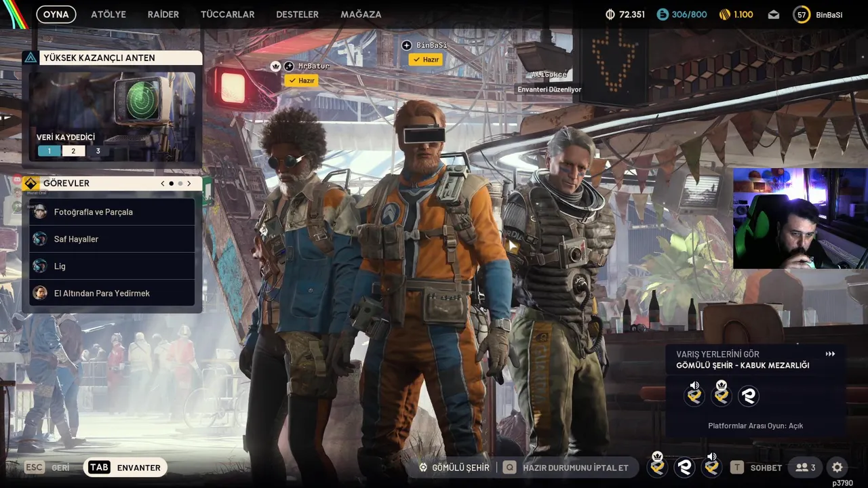Screen dimensions: 868x488
Task: Cancel ready via HAZIR DURUMUNU İPTAL ET
Action: pos(568,468)
